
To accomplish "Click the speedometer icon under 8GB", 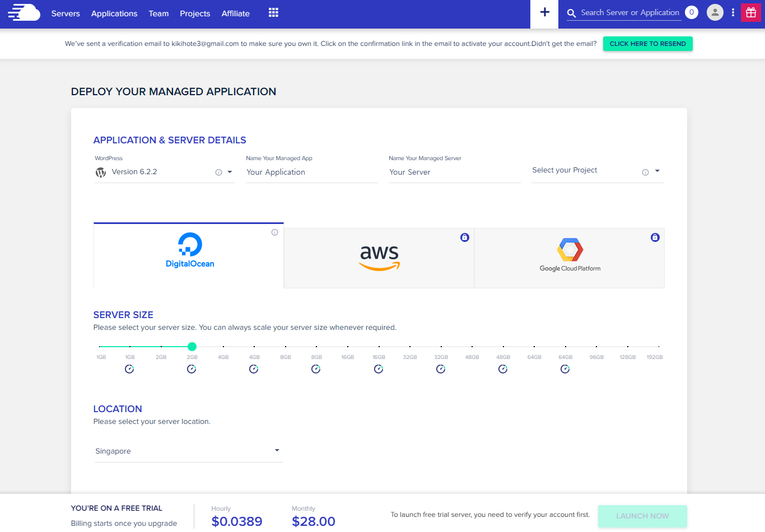I will point(316,369).
